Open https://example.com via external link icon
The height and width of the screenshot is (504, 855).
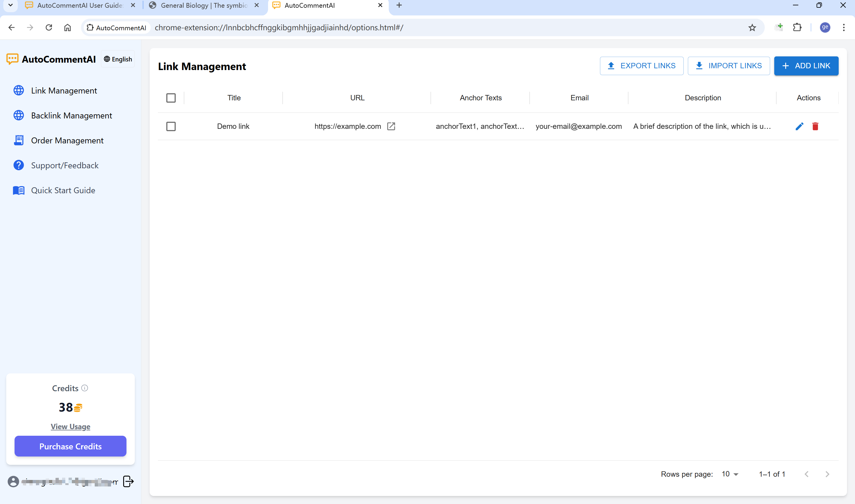click(x=391, y=126)
